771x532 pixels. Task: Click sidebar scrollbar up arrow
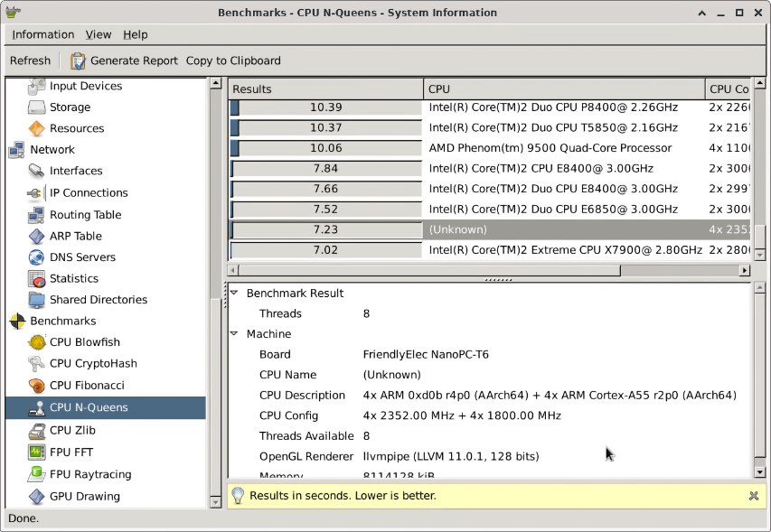point(215,83)
